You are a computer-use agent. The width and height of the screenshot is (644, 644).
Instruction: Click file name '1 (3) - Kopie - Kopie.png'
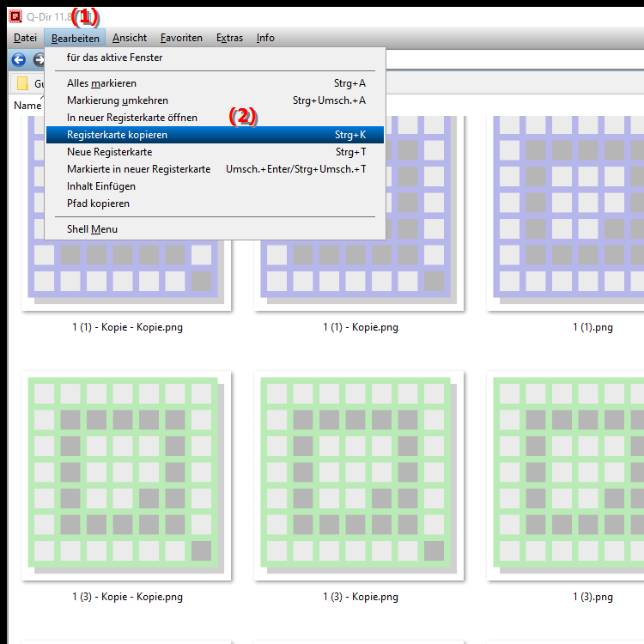tap(127, 597)
